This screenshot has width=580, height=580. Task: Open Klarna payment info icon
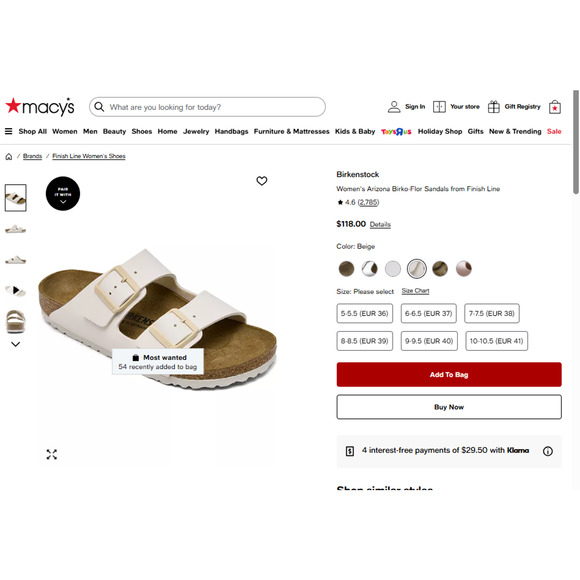547,451
